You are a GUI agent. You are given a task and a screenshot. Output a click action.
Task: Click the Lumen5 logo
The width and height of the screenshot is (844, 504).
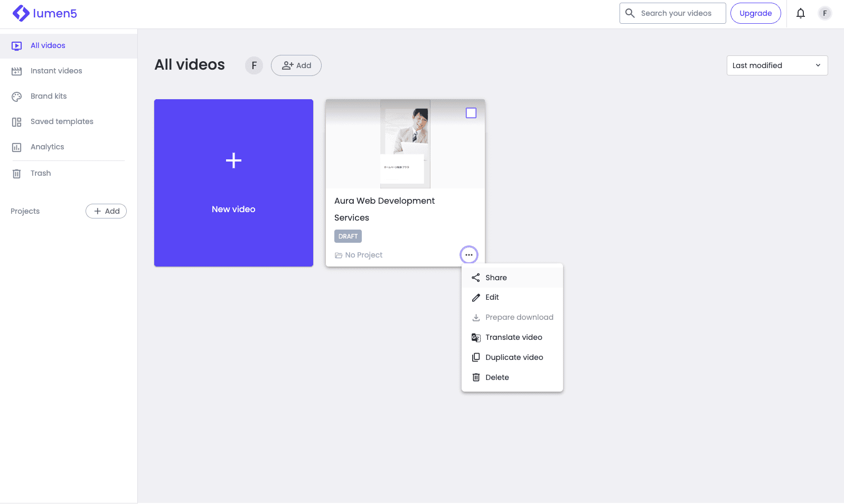pyautogui.click(x=45, y=13)
